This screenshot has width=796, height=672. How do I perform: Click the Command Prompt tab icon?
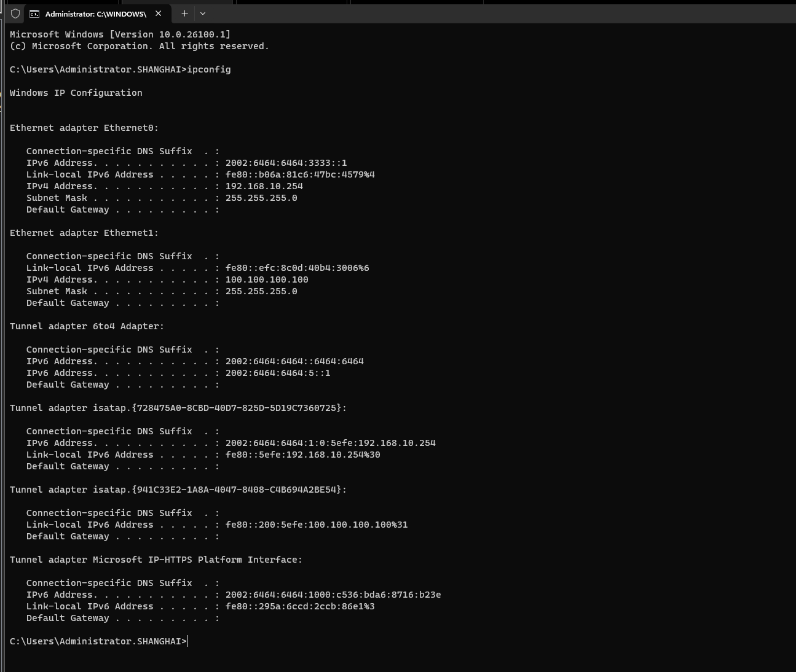[x=34, y=14]
